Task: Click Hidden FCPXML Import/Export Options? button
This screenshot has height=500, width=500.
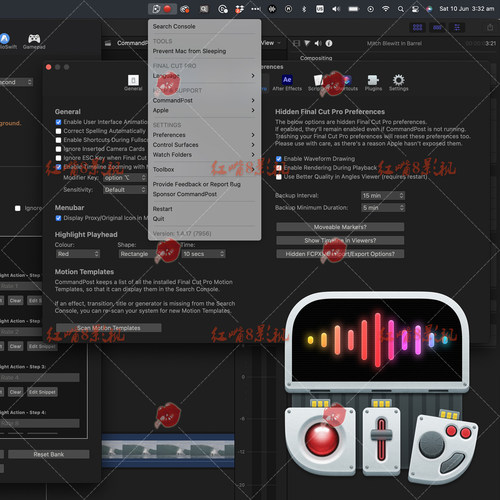Action: [x=340, y=254]
